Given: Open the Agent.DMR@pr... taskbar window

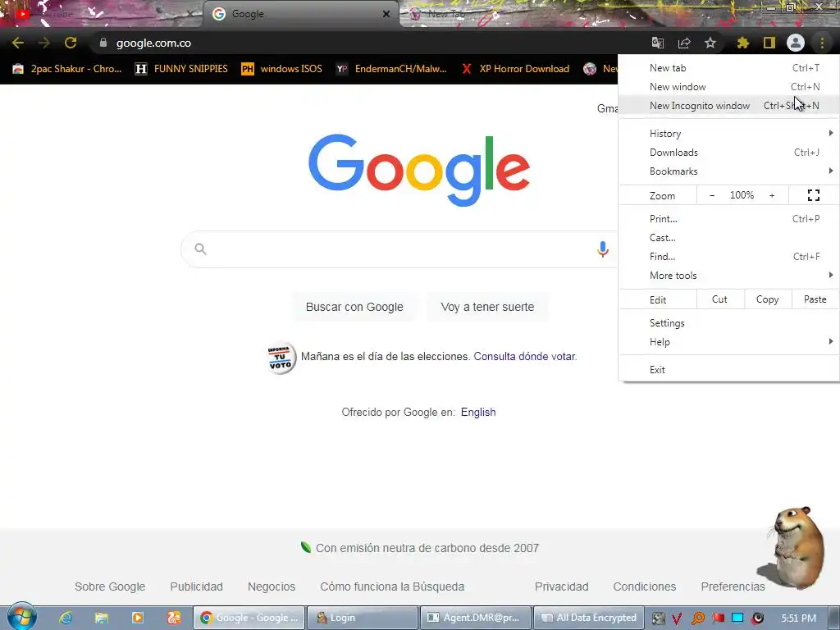Looking at the screenshot, I should [x=476, y=618].
